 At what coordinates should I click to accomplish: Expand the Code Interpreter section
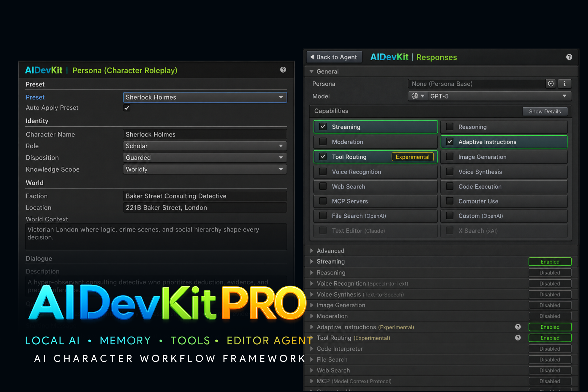312,349
